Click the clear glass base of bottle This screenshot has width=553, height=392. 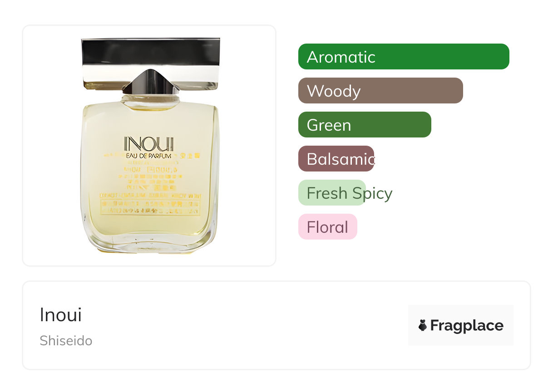[150, 243]
